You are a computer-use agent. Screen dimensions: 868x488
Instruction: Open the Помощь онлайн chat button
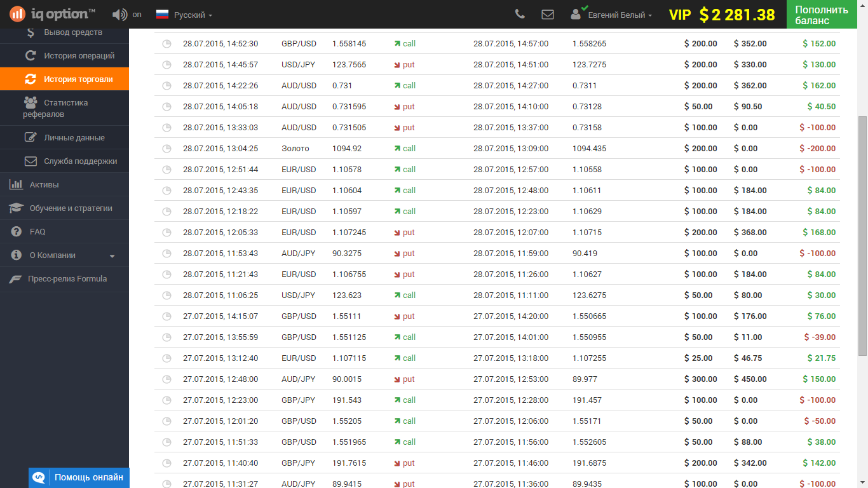tap(79, 477)
